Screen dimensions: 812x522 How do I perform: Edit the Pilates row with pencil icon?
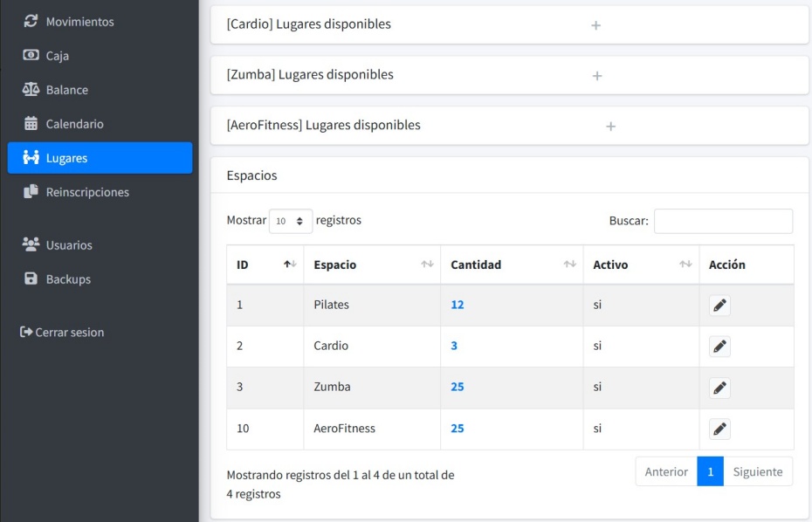coord(719,305)
